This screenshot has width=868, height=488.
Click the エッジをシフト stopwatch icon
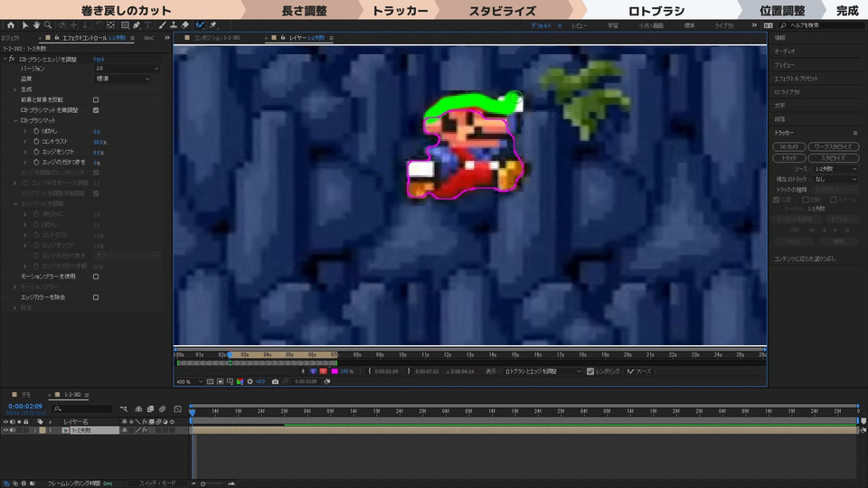coord(36,152)
